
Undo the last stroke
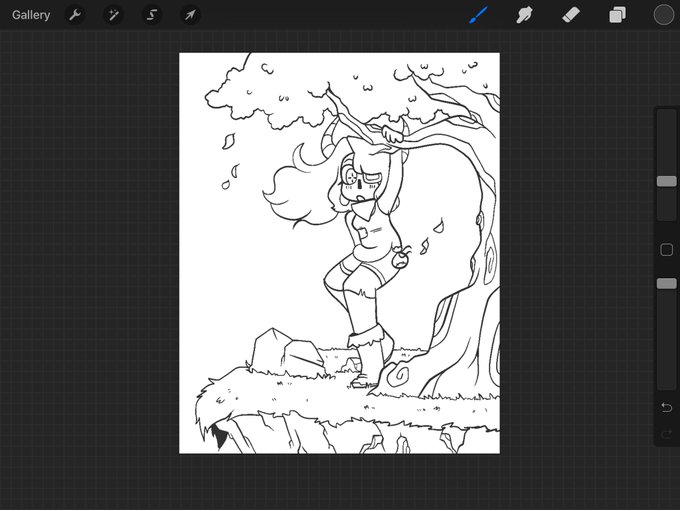(667, 407)
